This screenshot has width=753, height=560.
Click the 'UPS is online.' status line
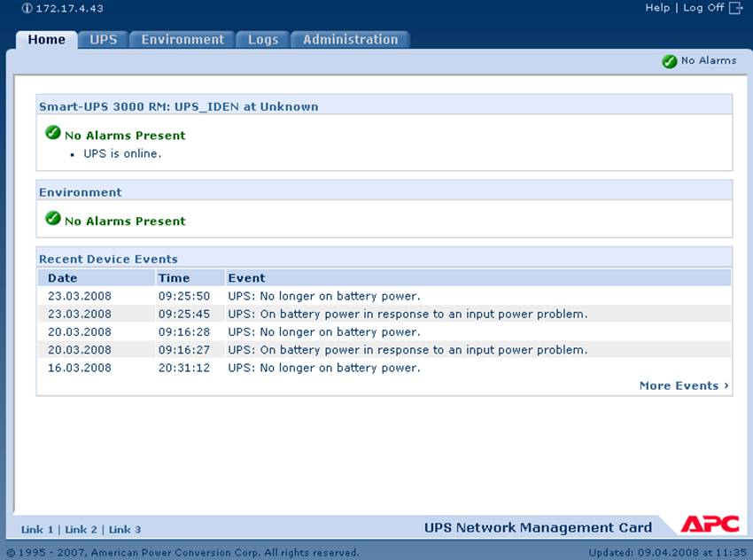122,153
